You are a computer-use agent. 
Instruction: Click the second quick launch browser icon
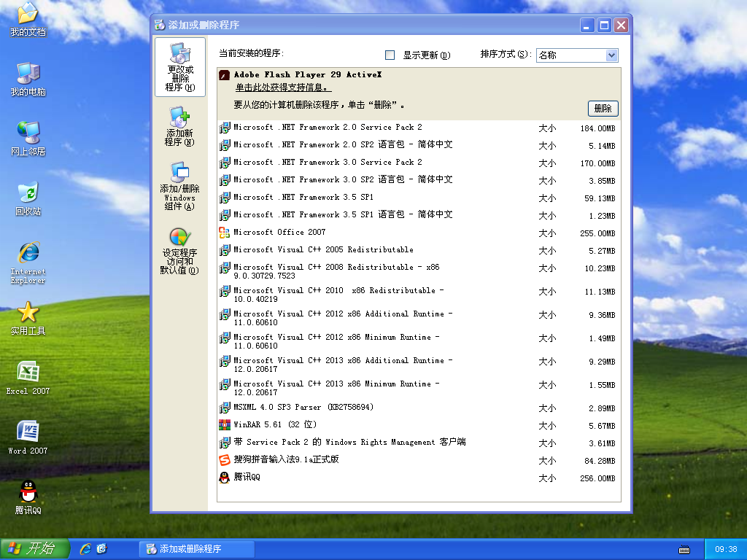click(x=101, y=548)
